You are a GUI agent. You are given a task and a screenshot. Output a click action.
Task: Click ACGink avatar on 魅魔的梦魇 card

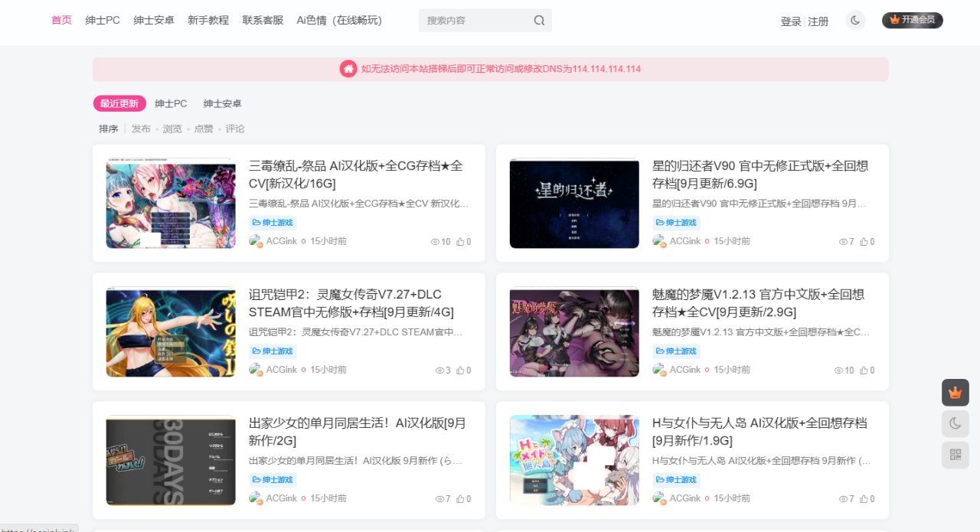point(659,370)
